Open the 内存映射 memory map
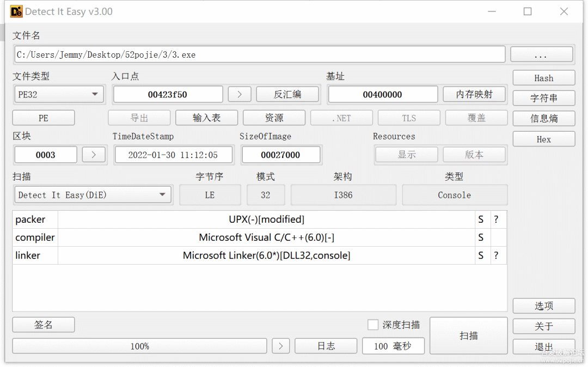This screenshot has height=367, width=588. coord(474,94)
